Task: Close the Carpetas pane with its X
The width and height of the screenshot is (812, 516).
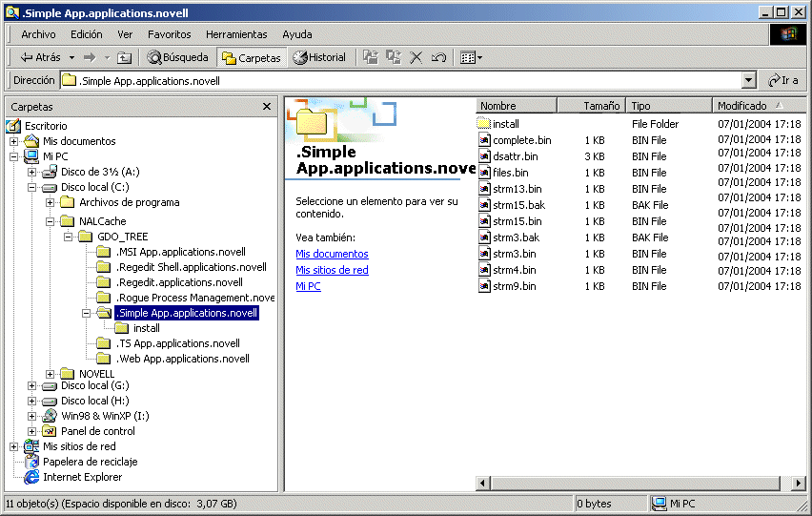Action: point(267,107)
